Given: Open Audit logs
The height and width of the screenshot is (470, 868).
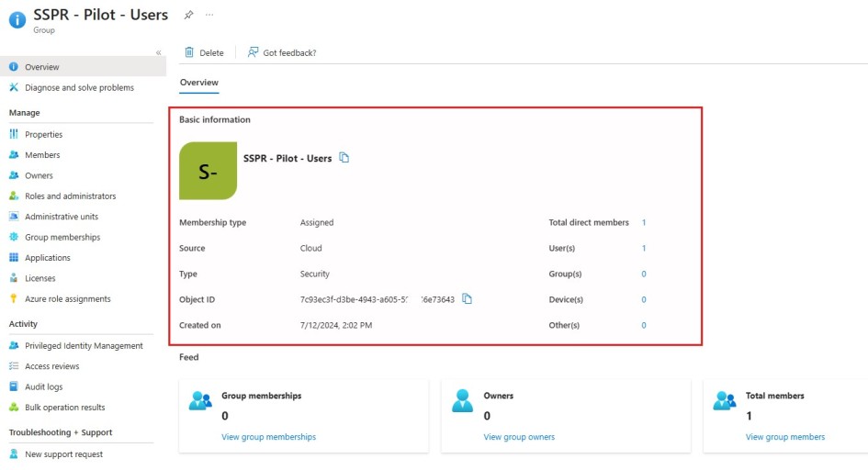Looking at the screenshot, I should click(44, 386).
